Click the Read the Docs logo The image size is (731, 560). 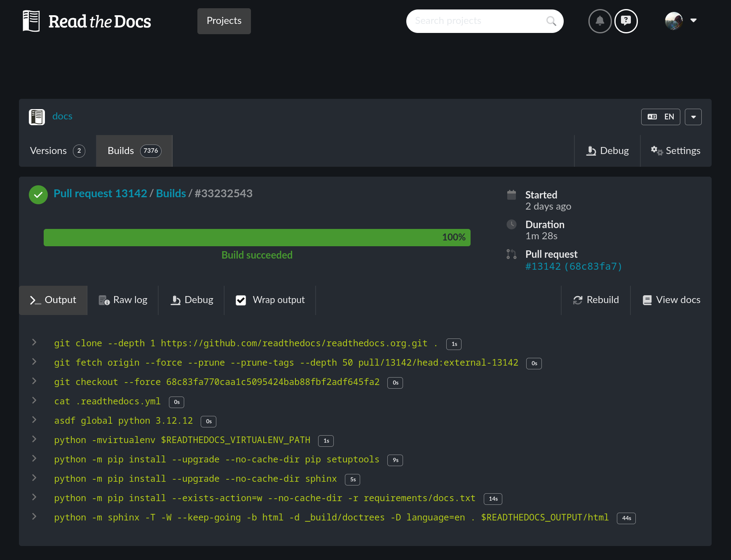[87, 21]
